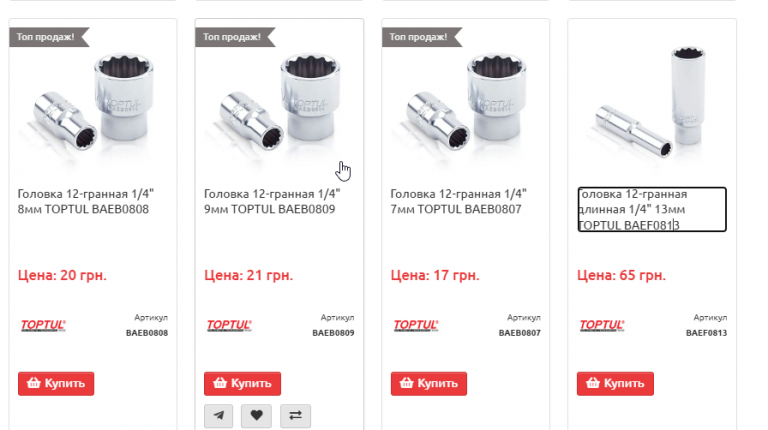
Task: Click the compare arrows icon
Action: click(x=295, y=416)
